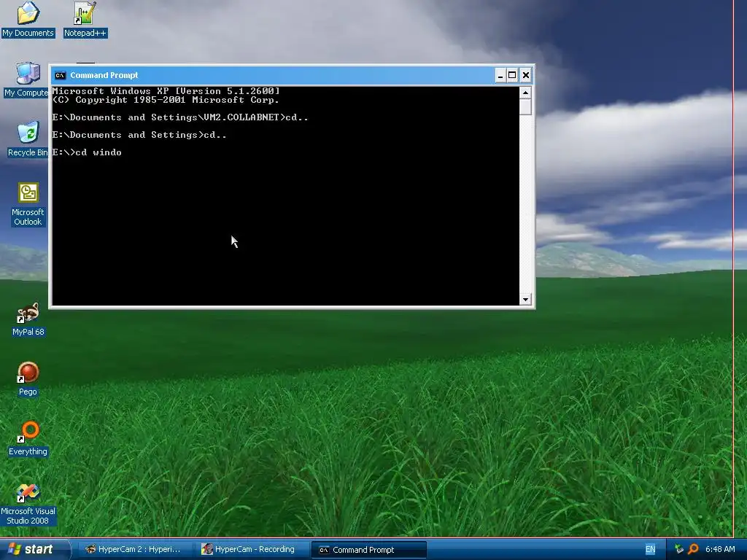The height and width of the screenshot is (560, 747).
Task: Click the Command Prompt title text
Action: pos(104,75)
